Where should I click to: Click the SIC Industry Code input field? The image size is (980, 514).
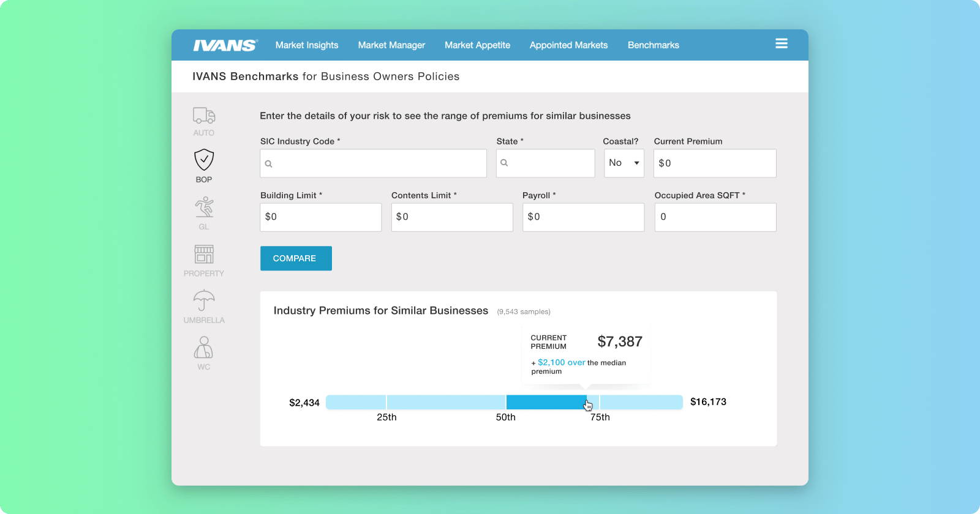click(373, 163)
